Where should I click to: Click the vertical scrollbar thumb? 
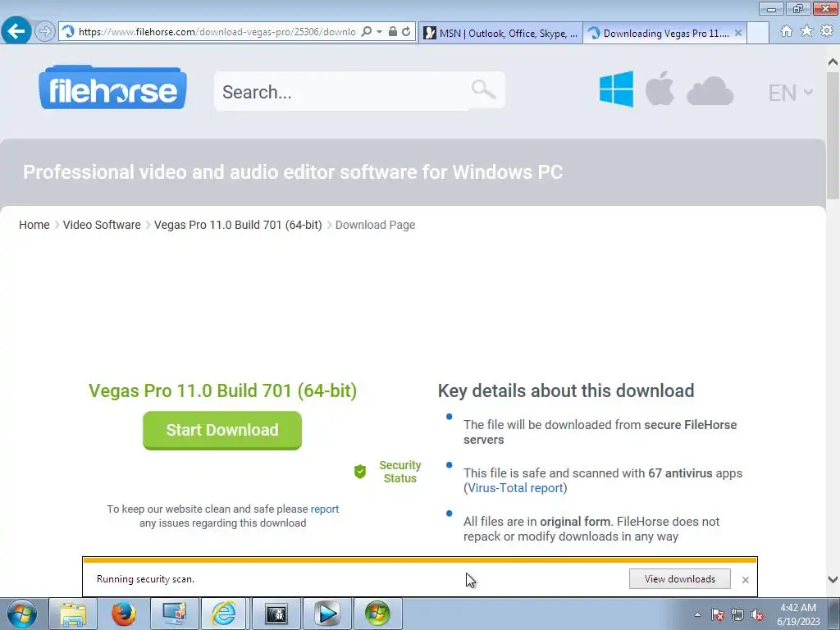[833, 135]
